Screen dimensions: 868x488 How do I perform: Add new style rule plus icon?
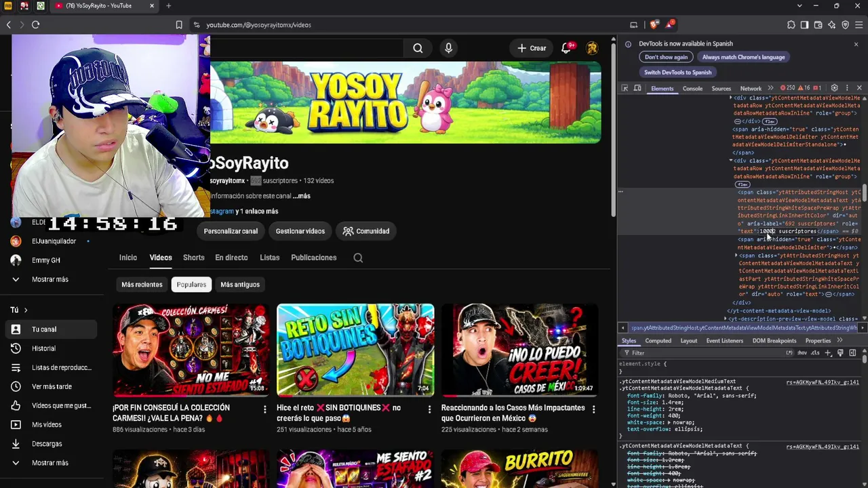828,353
